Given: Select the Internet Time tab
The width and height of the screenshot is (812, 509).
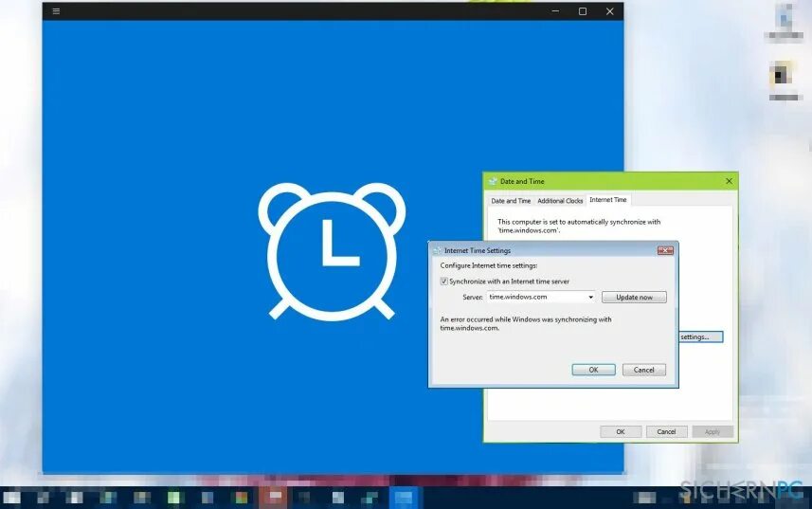Looking at the screenshot, I should pos(608,199).
